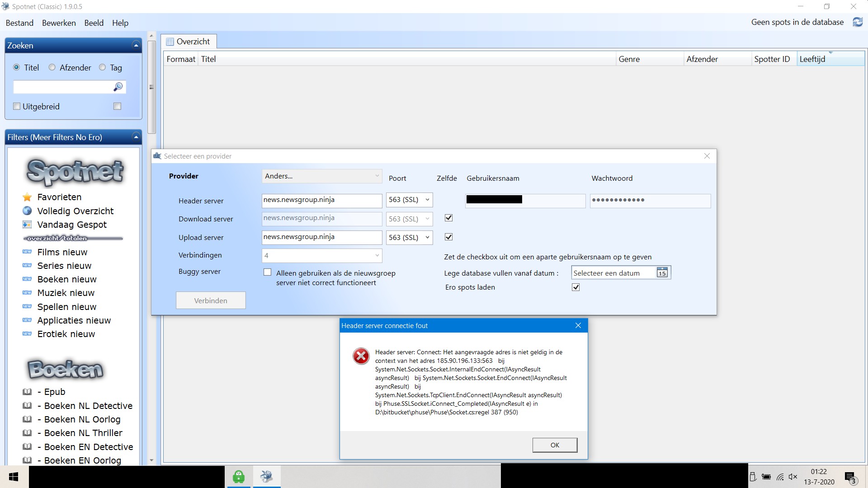This screenshot has width=868, height=488.
Task: Click the magnifier search icon in Zoeken box
Action: tap(118, 87)
